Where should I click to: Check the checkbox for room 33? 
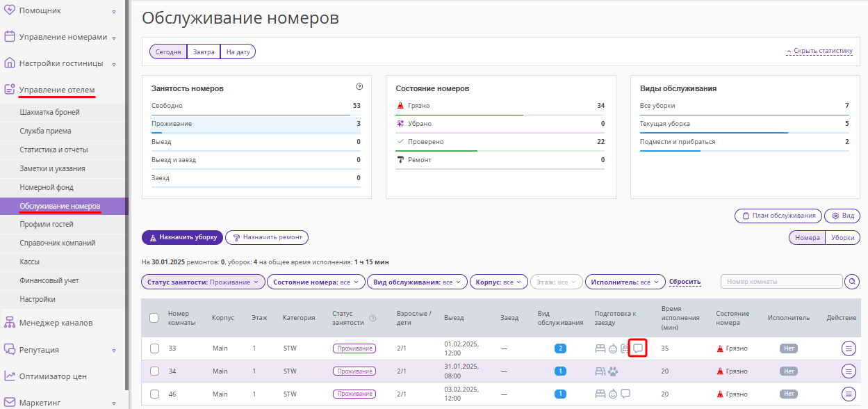(154, 348)
